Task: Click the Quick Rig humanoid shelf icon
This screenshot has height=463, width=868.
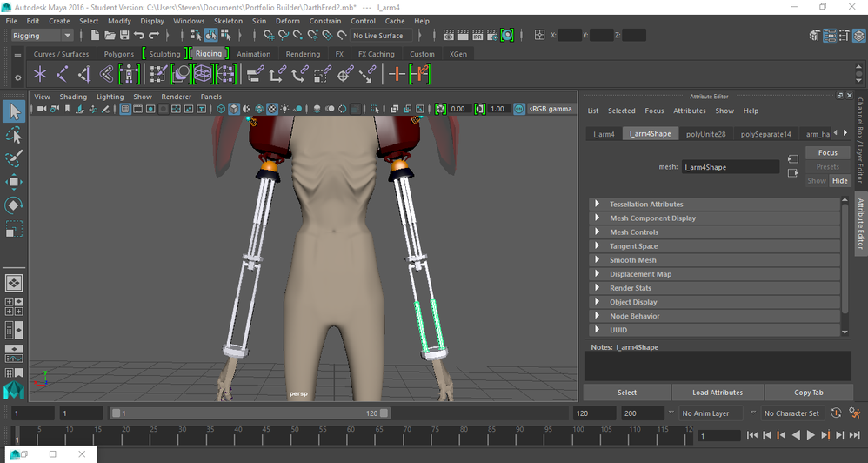Action: point(129,75)
